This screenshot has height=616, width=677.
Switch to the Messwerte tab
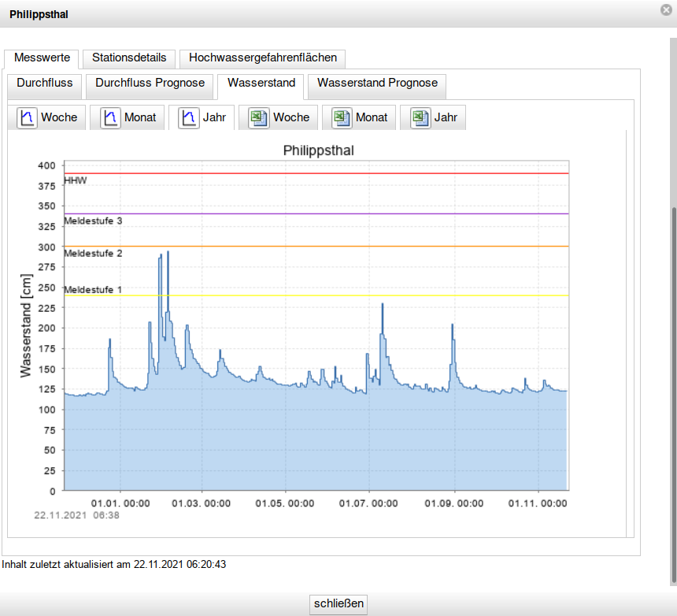[42, 58]
